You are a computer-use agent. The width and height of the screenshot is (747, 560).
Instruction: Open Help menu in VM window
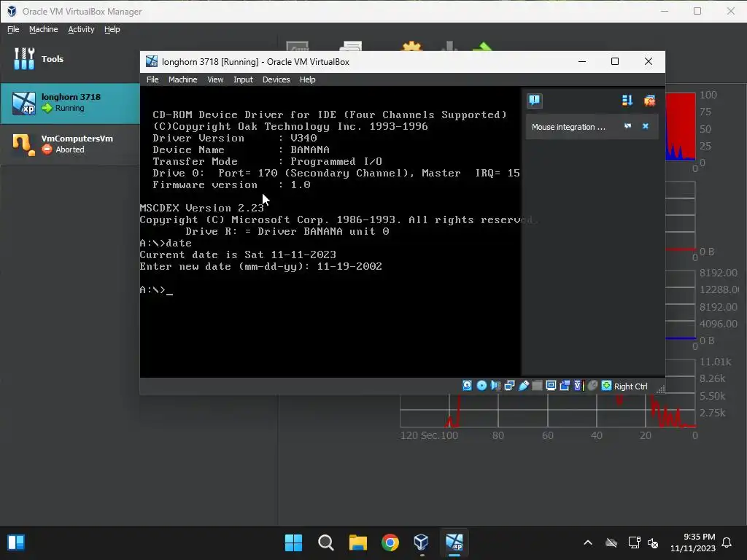point(307,79)
